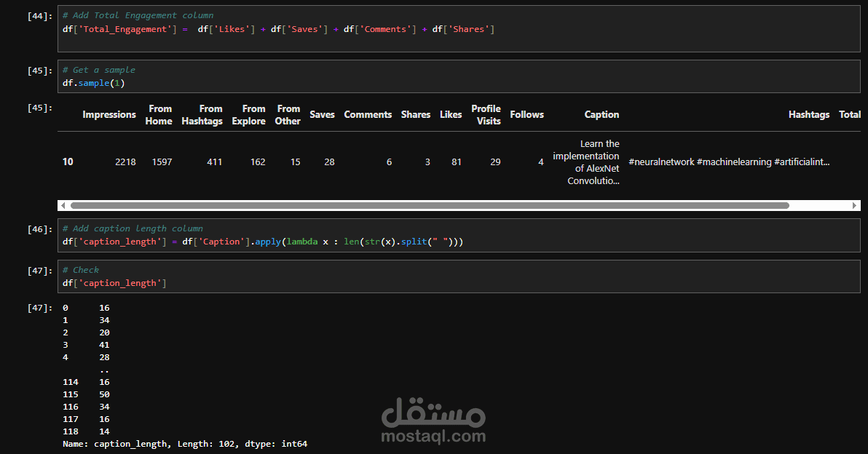This screenshot has height=454, width=868.
Task: Click the Caption column header
Action: tap(601, 114)
